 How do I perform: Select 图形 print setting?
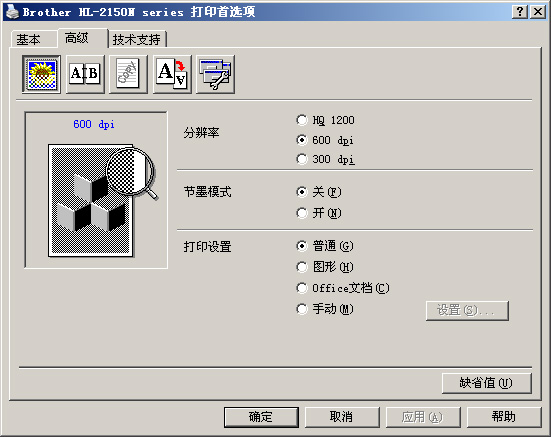(x=325, y=267)
